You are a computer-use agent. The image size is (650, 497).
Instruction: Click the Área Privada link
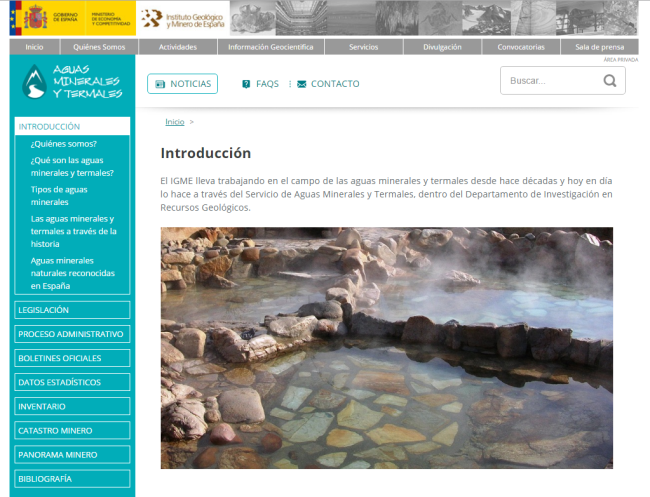click(620, 60)
